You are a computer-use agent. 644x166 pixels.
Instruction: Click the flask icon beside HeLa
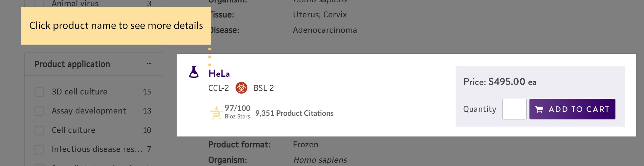pos(194,72)
